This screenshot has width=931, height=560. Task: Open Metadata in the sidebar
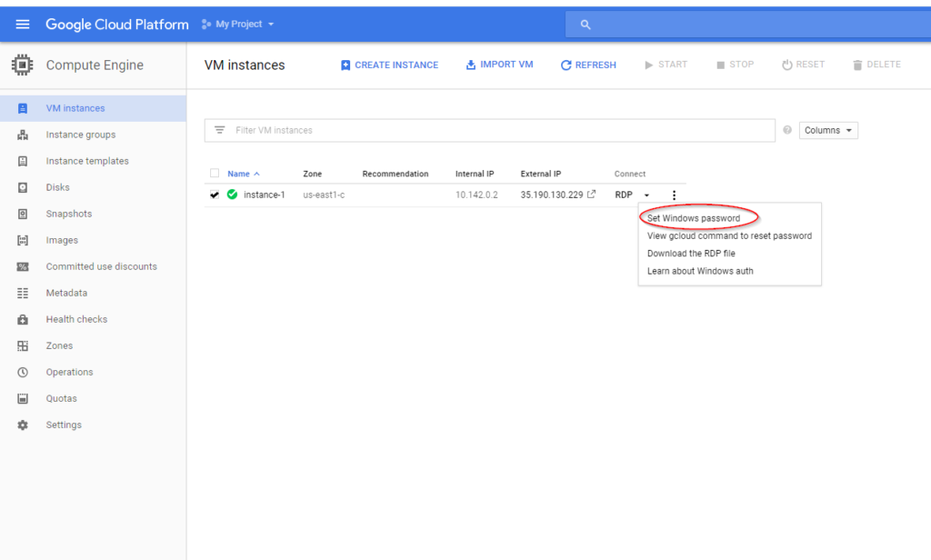point(66,294)
